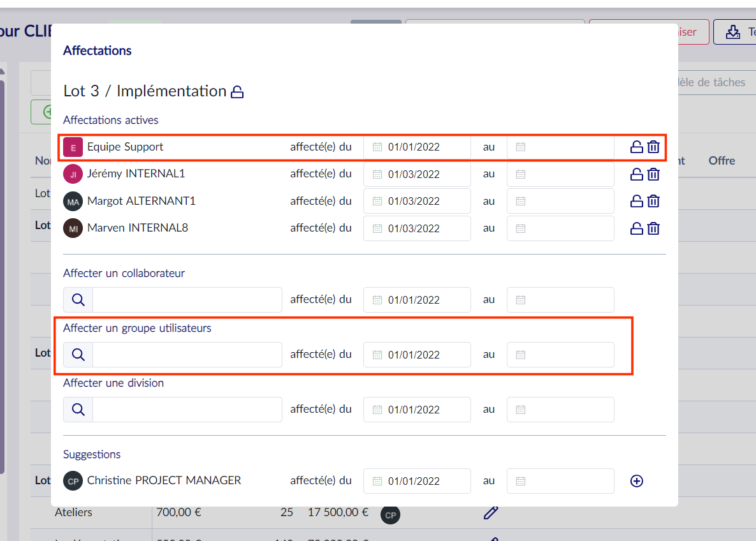Click the trash icon for Jérémy INTERNAL1
756x541 pixels.
point(653,174)
